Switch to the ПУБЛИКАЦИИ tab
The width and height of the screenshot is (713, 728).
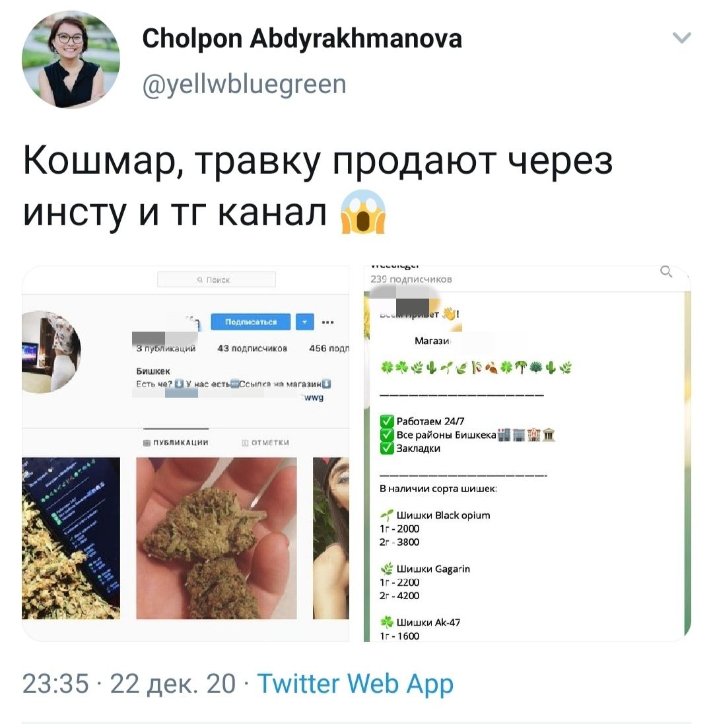pos(176,443)
